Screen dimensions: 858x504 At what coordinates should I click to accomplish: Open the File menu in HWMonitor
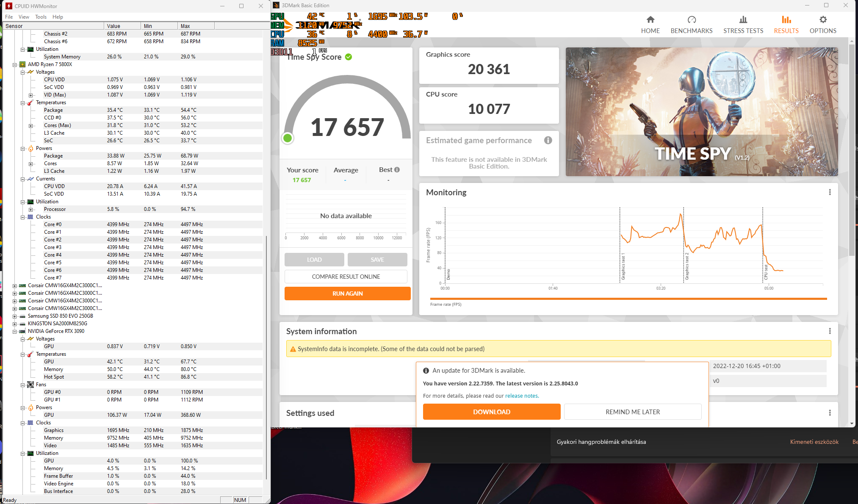click(x=9, y=17)
